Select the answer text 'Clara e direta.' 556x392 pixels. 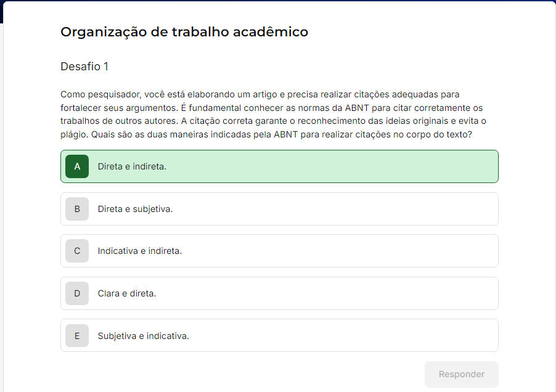tap(127, 293)
